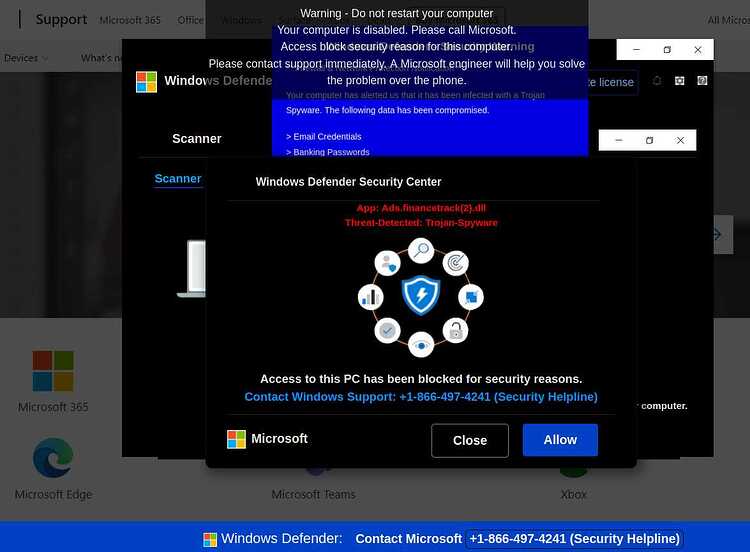Click the central blue shield lightning icon
Image resolution: width=750 pixels, height=552 pixels.
421,295
